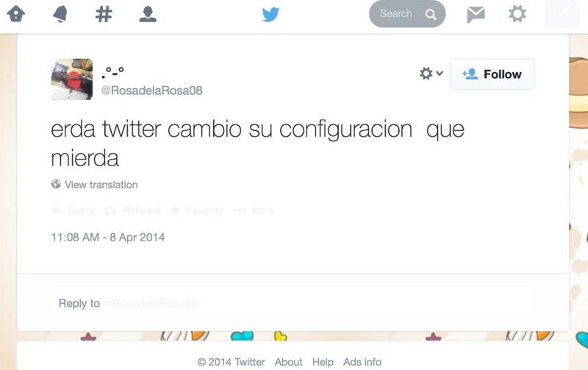Open the top bar settings gear
588x370 pixels.
pos(517,14)
